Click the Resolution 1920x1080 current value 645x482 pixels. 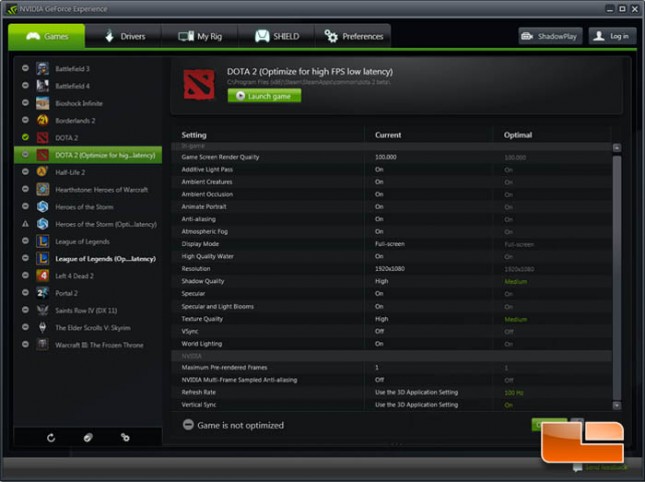[390, 269]
